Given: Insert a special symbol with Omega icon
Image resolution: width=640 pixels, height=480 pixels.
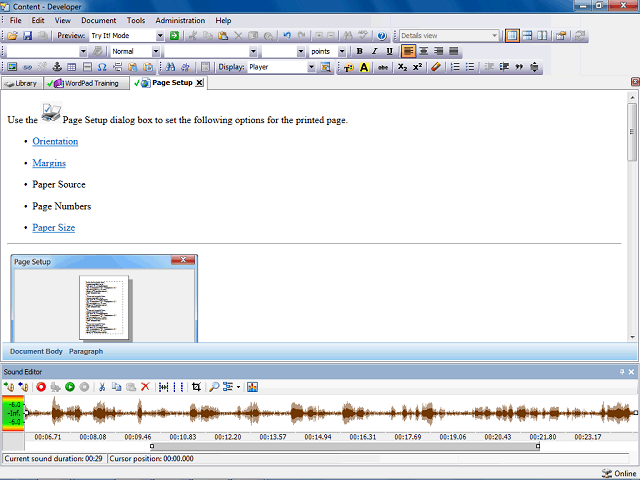Looking at the screenshot, I should pos(102,67).
